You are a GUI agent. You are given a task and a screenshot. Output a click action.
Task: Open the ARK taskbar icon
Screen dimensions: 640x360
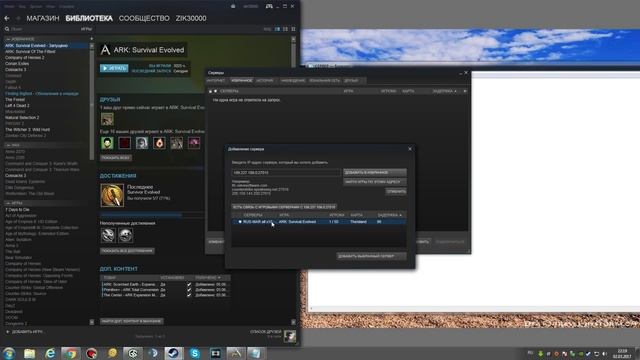click(236, 353)
